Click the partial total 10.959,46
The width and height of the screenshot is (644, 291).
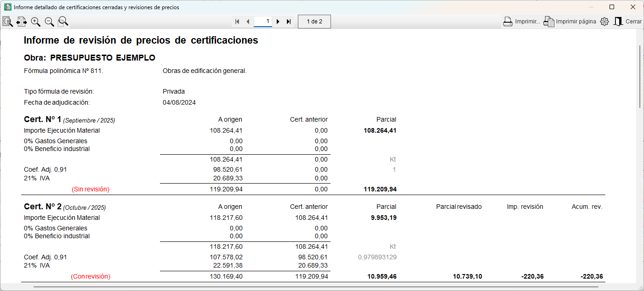382,276
